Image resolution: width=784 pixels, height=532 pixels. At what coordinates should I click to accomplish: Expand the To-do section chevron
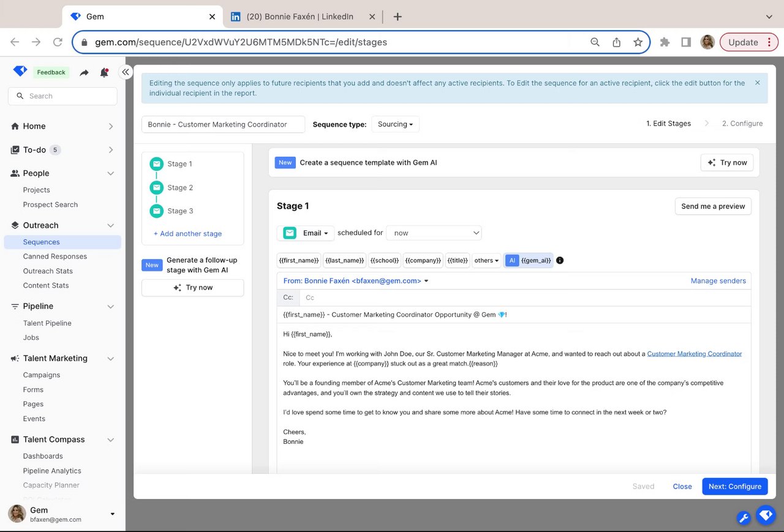point(111,150)
